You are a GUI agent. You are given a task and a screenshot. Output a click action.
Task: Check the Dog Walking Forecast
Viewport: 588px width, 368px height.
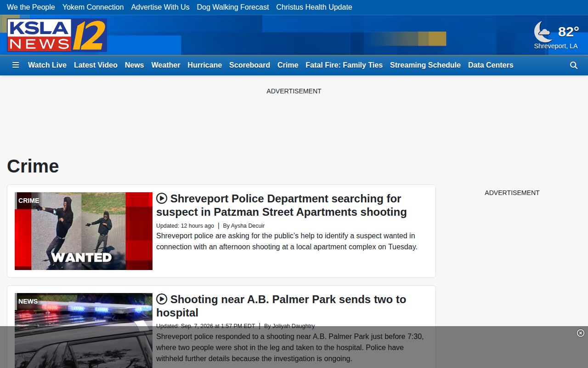(x=233, y=7)
